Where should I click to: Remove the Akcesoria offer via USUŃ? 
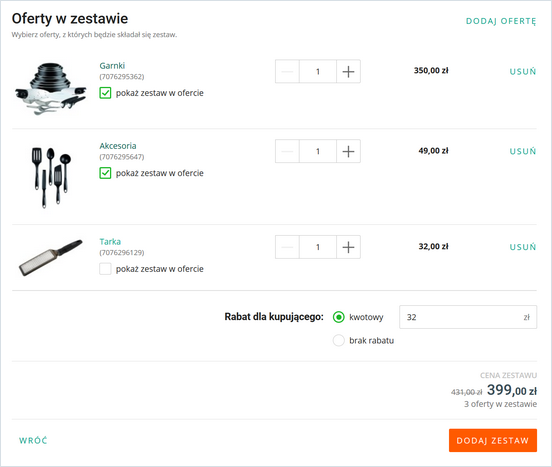click(x=523, y=151)
